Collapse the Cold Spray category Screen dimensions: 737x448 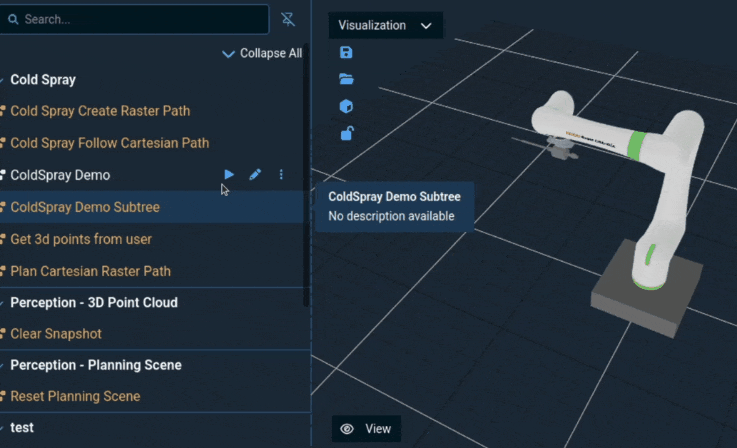43,79
